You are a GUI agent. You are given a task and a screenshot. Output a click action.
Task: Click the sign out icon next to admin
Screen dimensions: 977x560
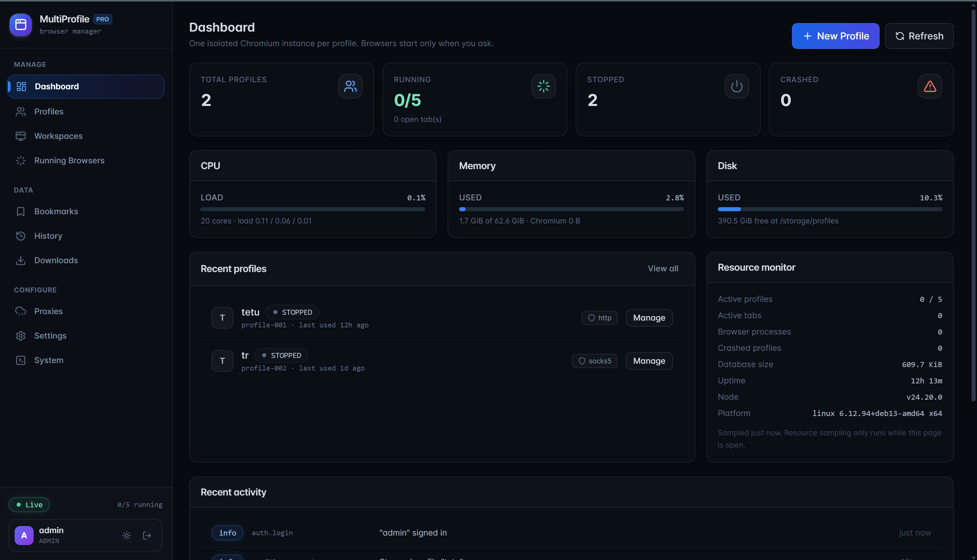pos(147,536)
